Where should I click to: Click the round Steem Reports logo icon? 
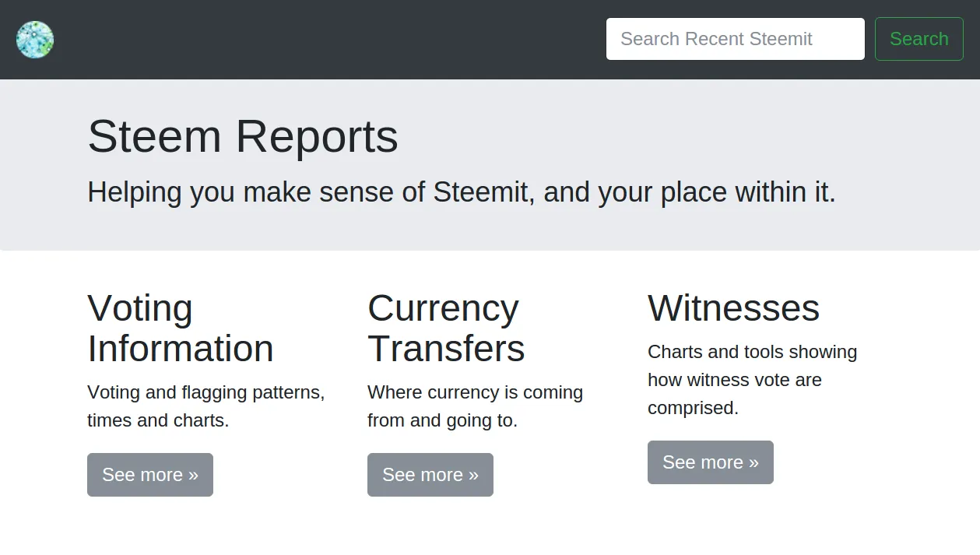coord(35,40)
